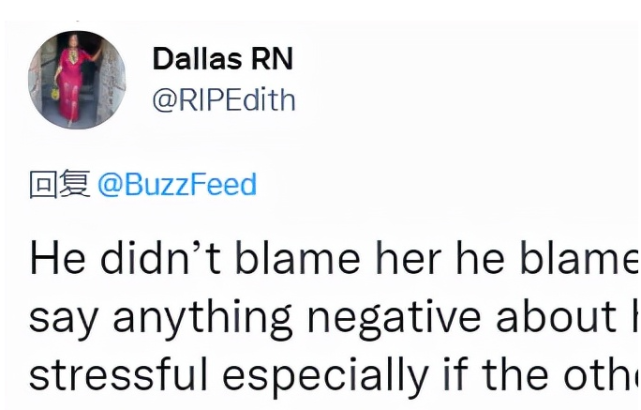Open the Dallas RN display name
The width and height of the screenshot is (641, 410).
(x=222, y=59)
